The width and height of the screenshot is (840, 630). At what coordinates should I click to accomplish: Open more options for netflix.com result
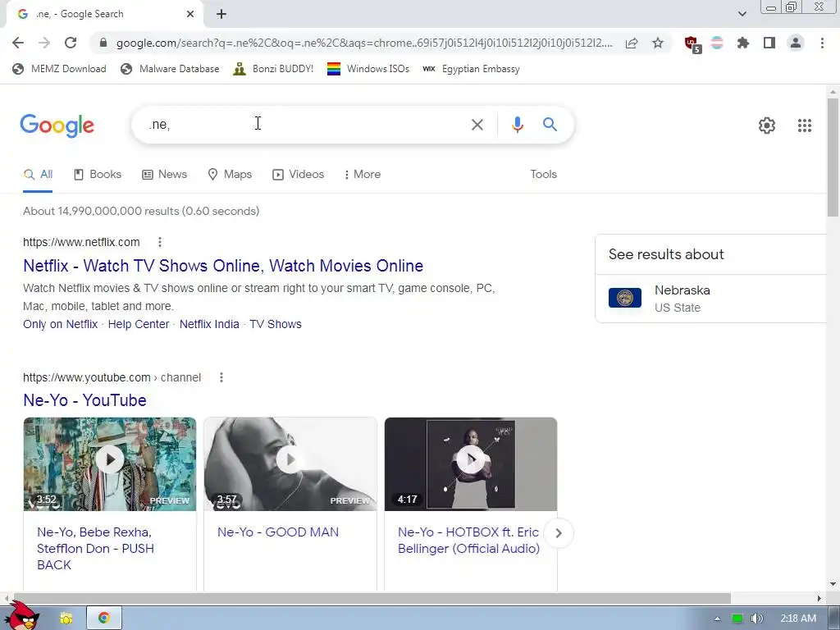click(160, 242)
